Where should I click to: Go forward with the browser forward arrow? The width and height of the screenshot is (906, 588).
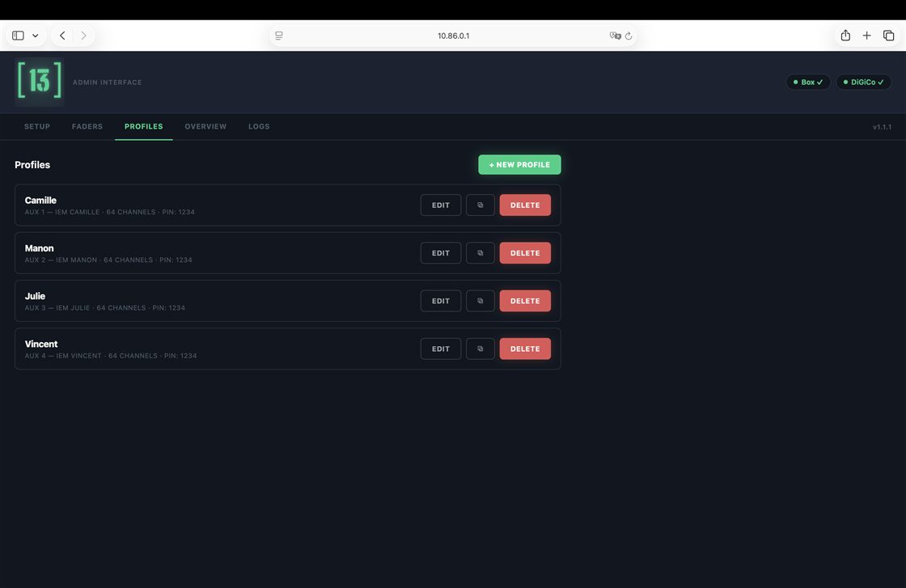point(84,36)
